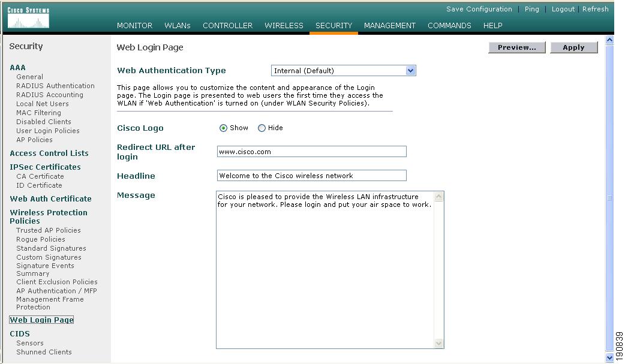
Task: Switch to the COMMANDS tab
Action: click(x=450, y=26)
